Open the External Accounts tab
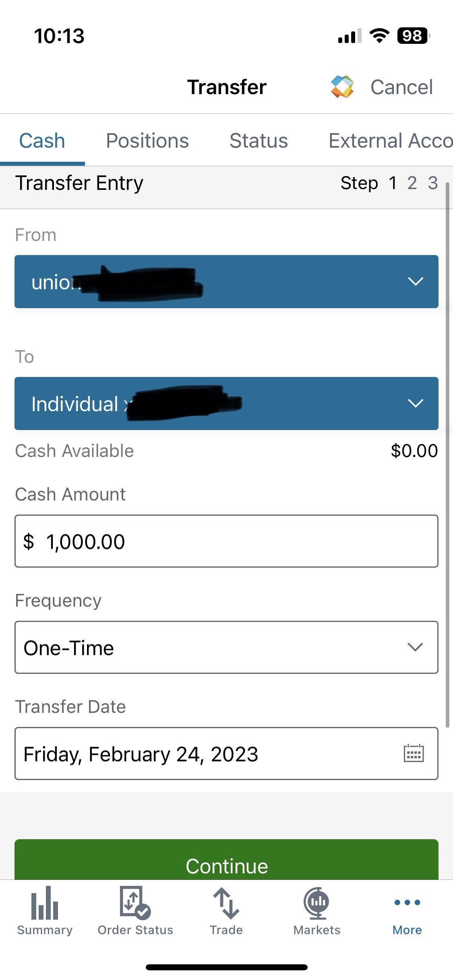The image size is (453, 980). point(390,141)
